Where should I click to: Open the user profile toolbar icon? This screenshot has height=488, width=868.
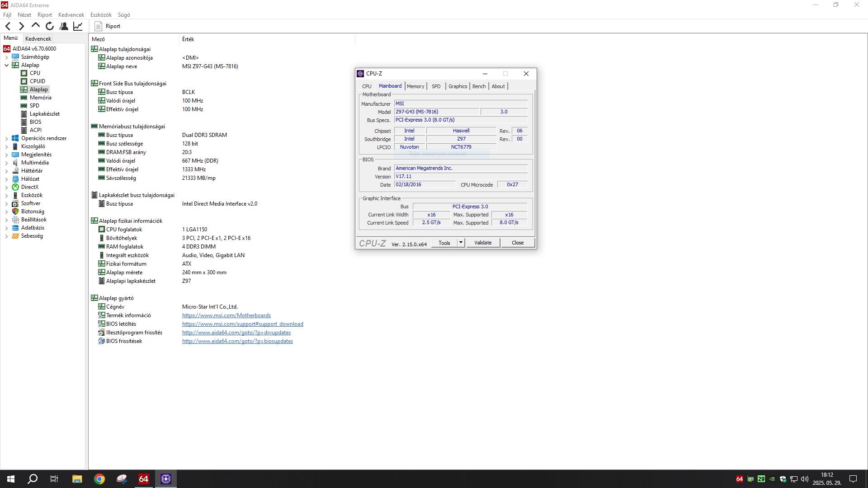pyautogui.click(x=64, y=26)
